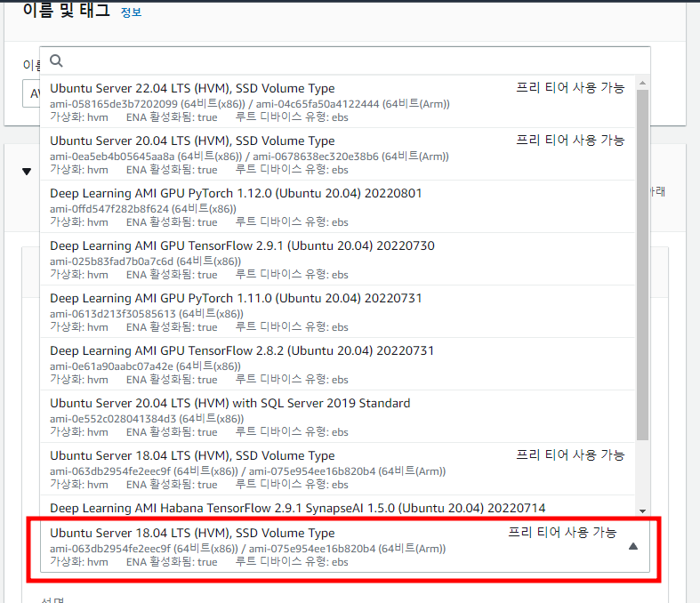This screenshot has width=700, height=603.
Task: Click ami-058165de3b7202099 ID text
Action: pyautogui.click(x=113, y=104)
